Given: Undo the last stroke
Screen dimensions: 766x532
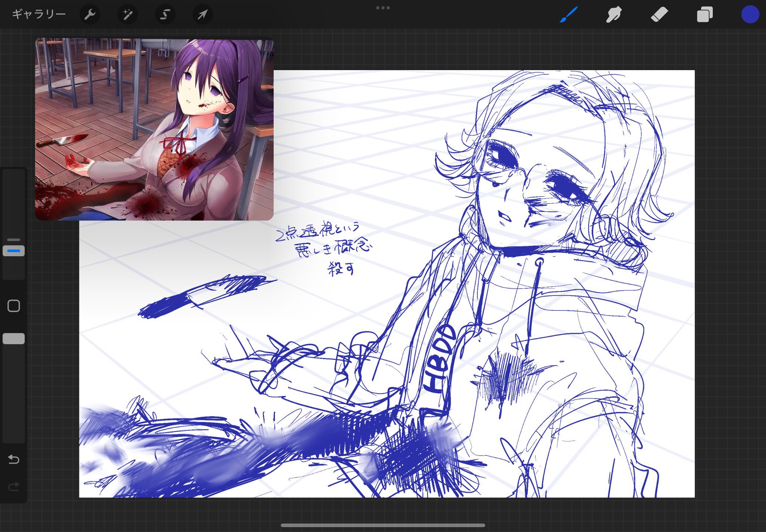Looking at the screenshot, I should pos(14,459).
